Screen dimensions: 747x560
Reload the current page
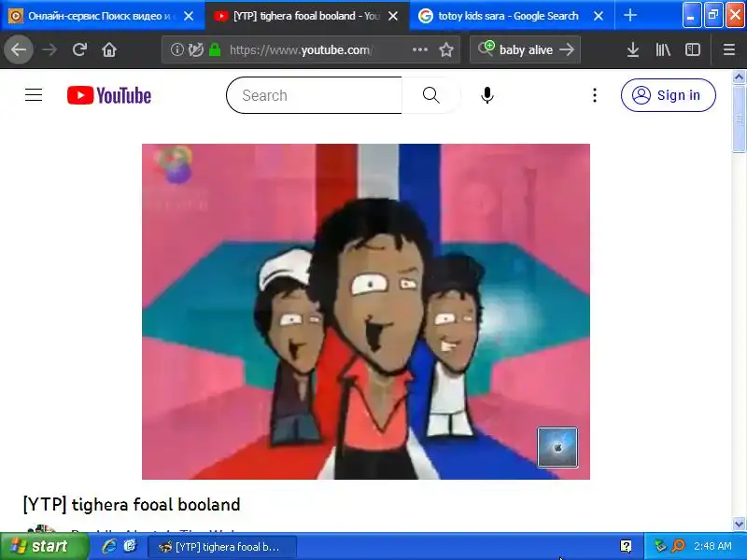click(79, 49)
